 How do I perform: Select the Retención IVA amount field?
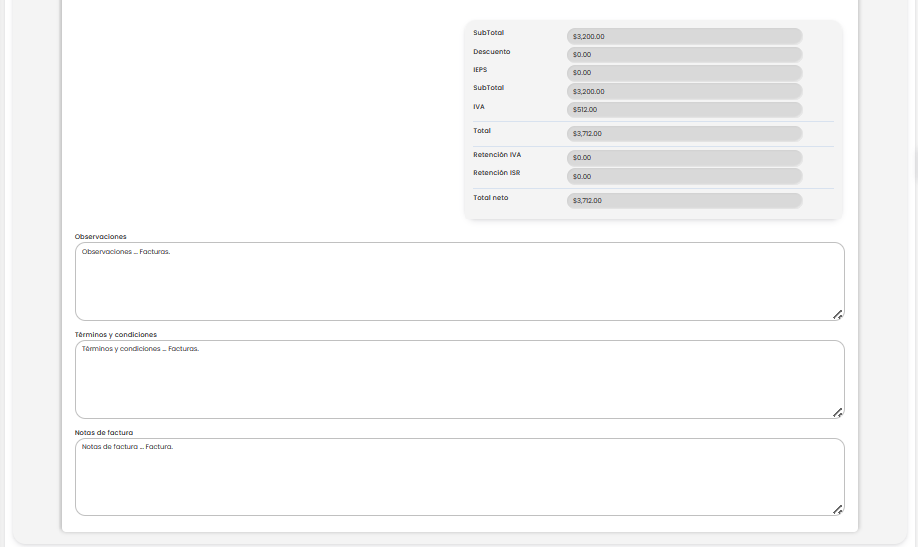(x=684, y=158)
